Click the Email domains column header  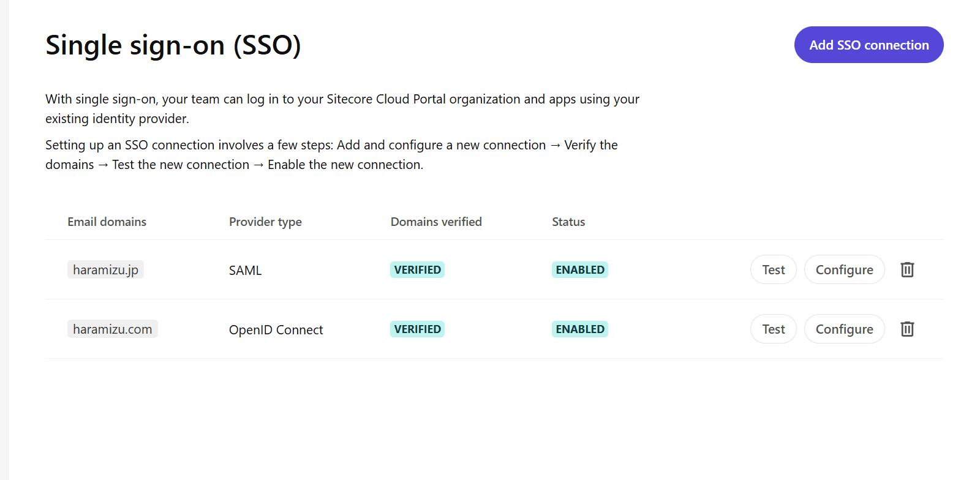tap(107, 222)
